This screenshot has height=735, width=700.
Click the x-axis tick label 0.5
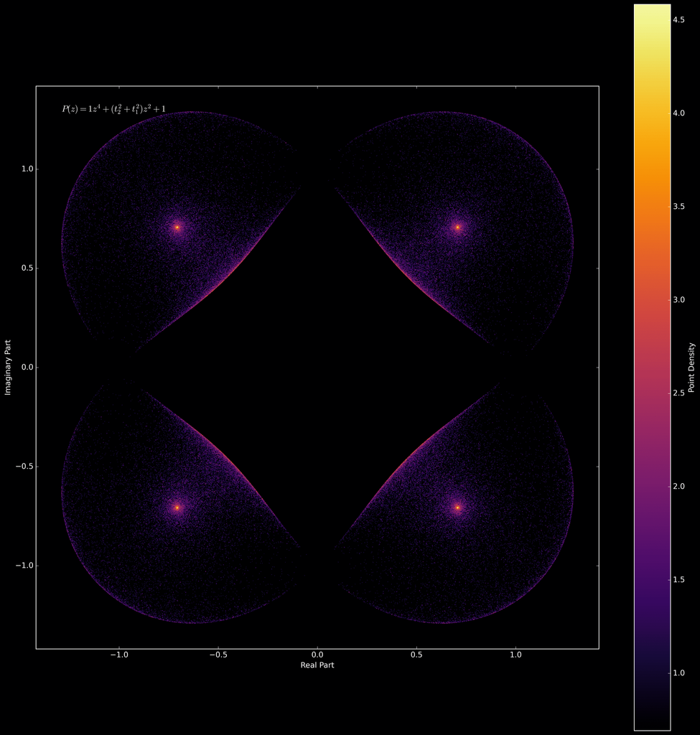click(416, 655)
